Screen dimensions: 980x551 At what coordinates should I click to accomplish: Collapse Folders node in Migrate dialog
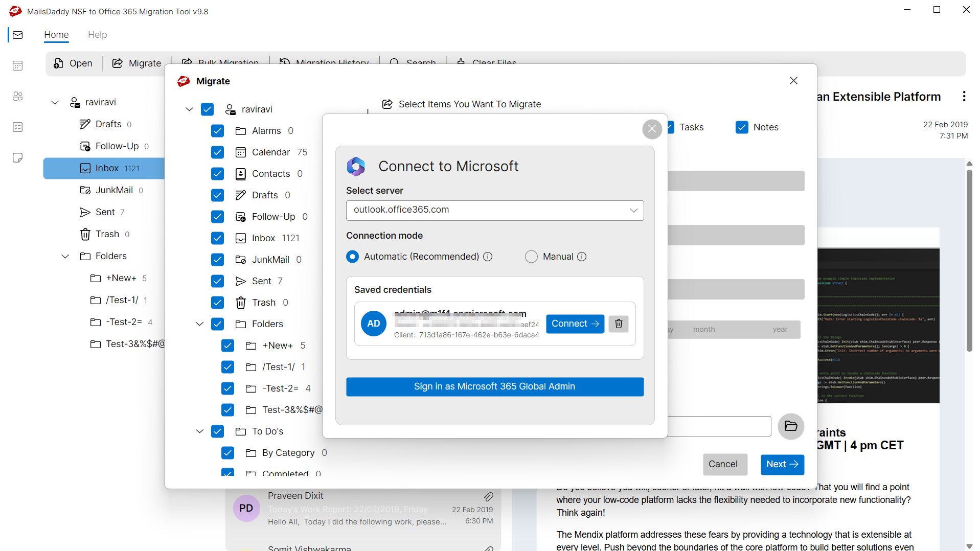199,324
